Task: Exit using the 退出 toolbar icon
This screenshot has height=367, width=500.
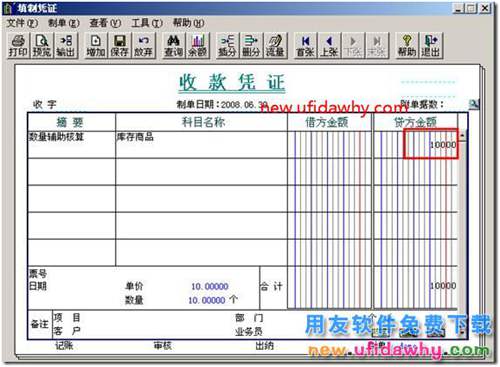Action: pyautogui.click(x=431, y=46)
